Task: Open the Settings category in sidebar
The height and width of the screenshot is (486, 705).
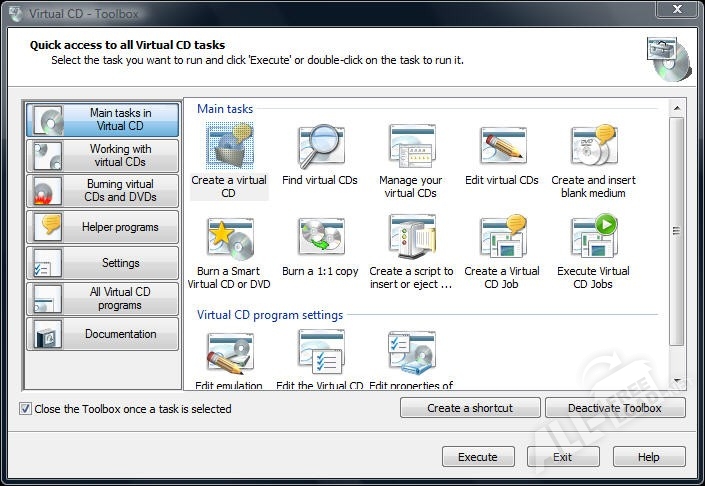Action: coord(103,263)
